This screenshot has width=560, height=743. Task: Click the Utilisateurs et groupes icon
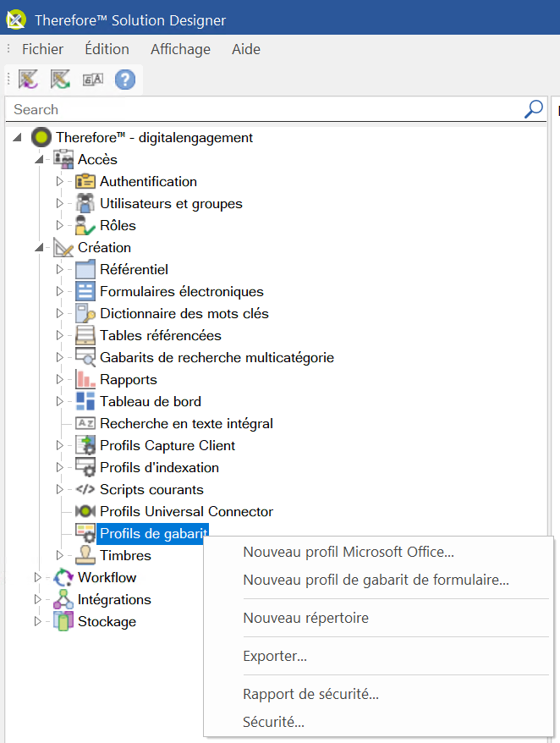(85, 203)
